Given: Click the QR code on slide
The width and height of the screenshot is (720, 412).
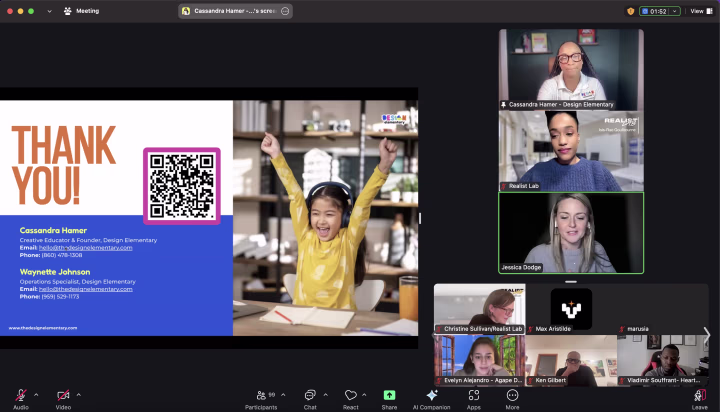Looking at the screenshot, I should pyautogui.click(x=182, y=186).
